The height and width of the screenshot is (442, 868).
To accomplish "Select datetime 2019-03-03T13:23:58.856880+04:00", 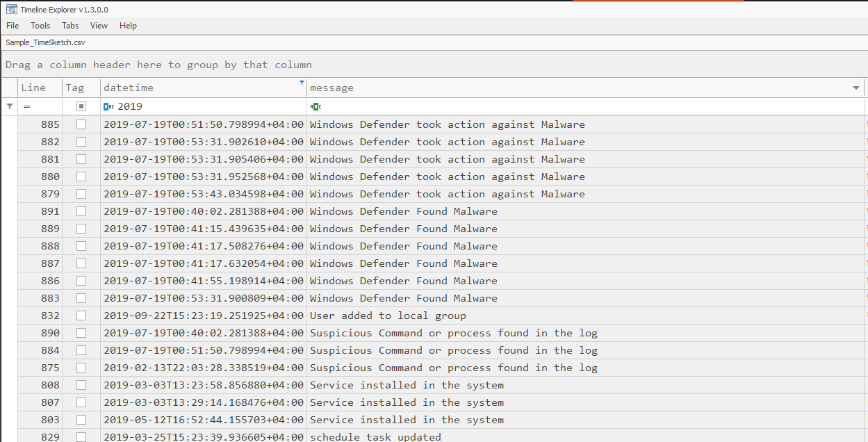I will [x=204, y=385].
